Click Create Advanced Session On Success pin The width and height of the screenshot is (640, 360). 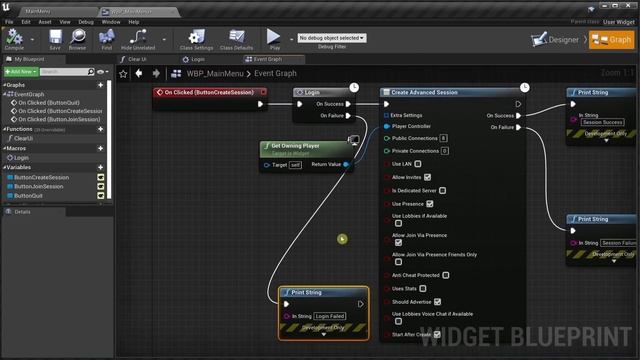518,116
